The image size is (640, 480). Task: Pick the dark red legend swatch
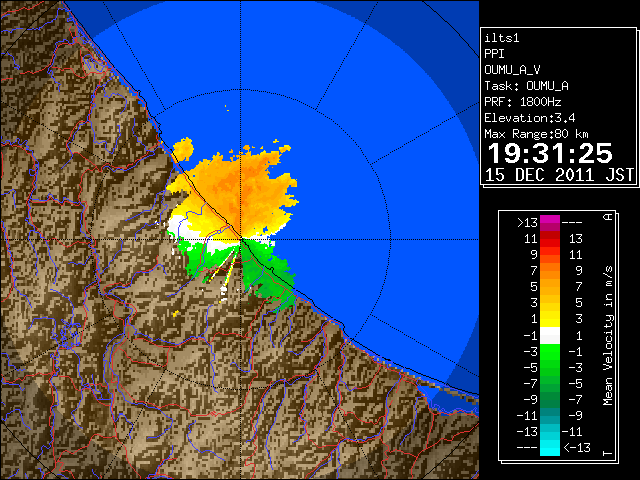[550, 236]
